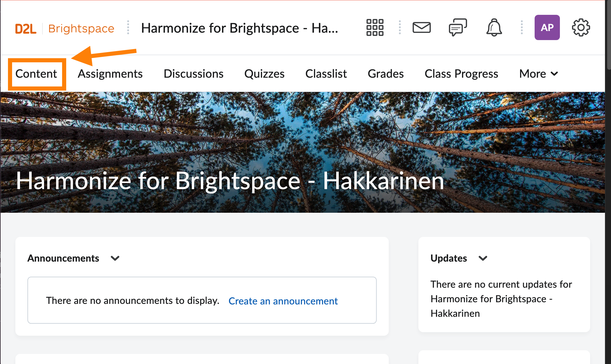Navigate to the Quizzes page
Screen dimensions: 611x364
[x=264, y=74]
